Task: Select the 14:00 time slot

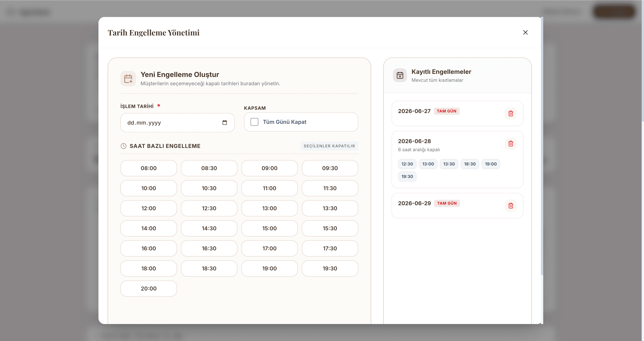Action: 148,228
